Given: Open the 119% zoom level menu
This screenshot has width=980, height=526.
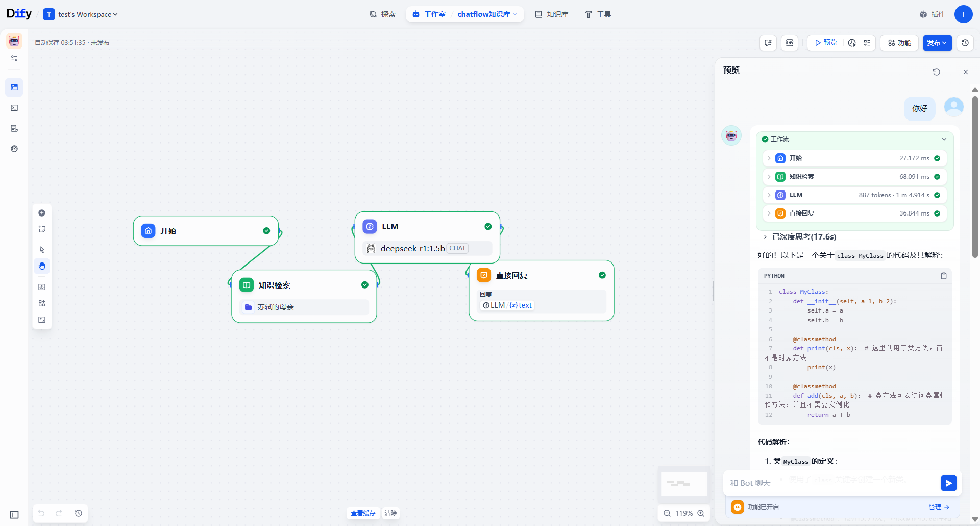Looking at the screenshot, I should 684,513.
